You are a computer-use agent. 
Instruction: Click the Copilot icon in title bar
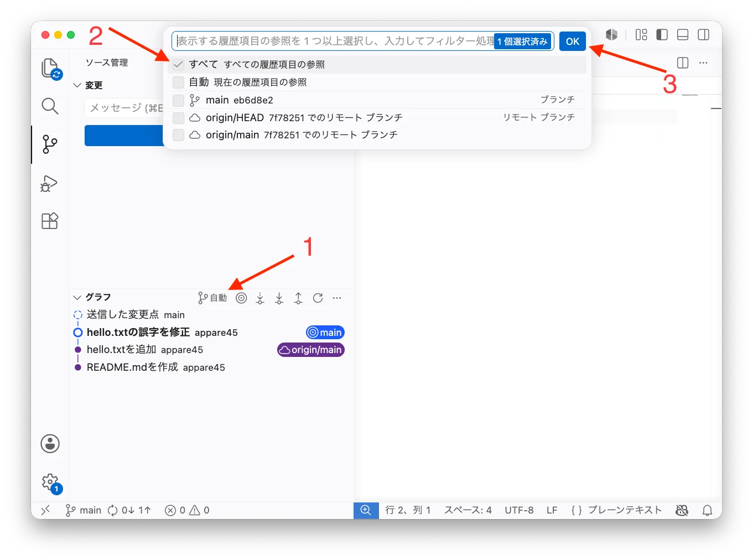point(611,35)
